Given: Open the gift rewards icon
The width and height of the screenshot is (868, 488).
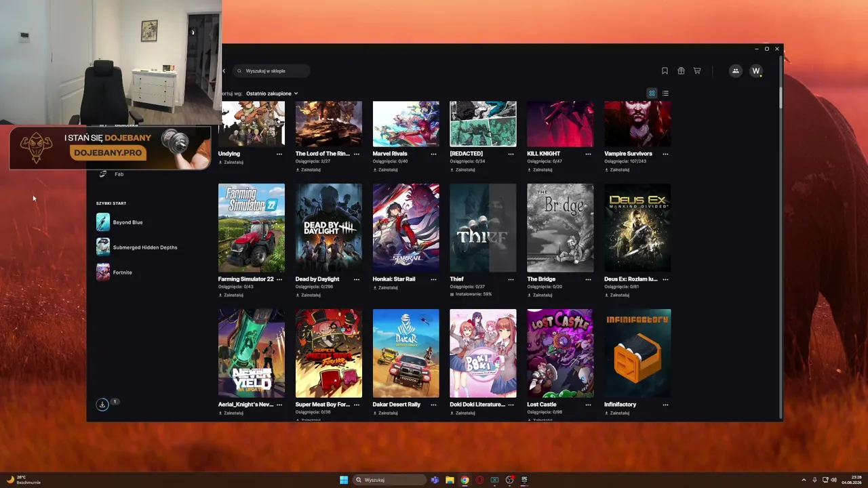Looking at the screenshot, I should pos(681,71).
